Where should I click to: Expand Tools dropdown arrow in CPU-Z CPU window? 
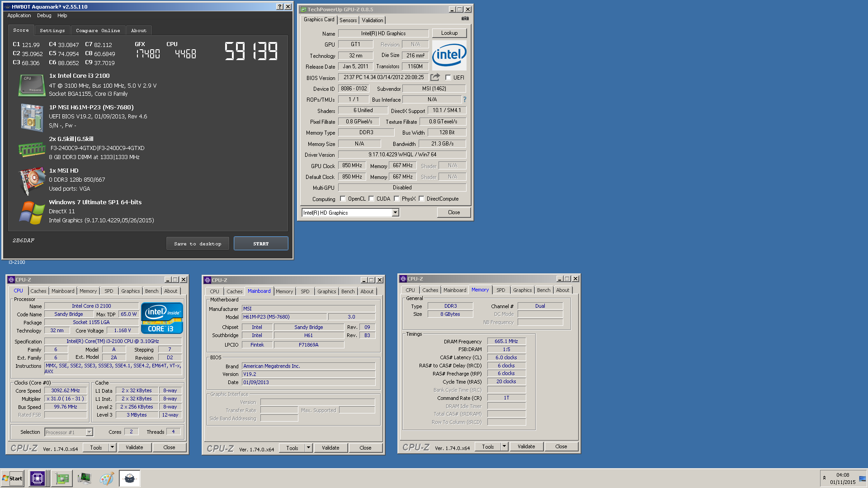click(x=113, y=447)
